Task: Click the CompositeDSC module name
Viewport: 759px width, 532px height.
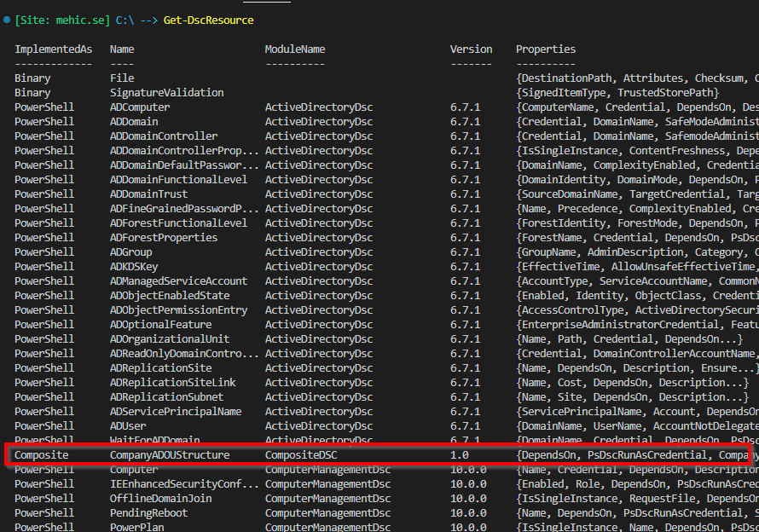Action: point(301,455)
